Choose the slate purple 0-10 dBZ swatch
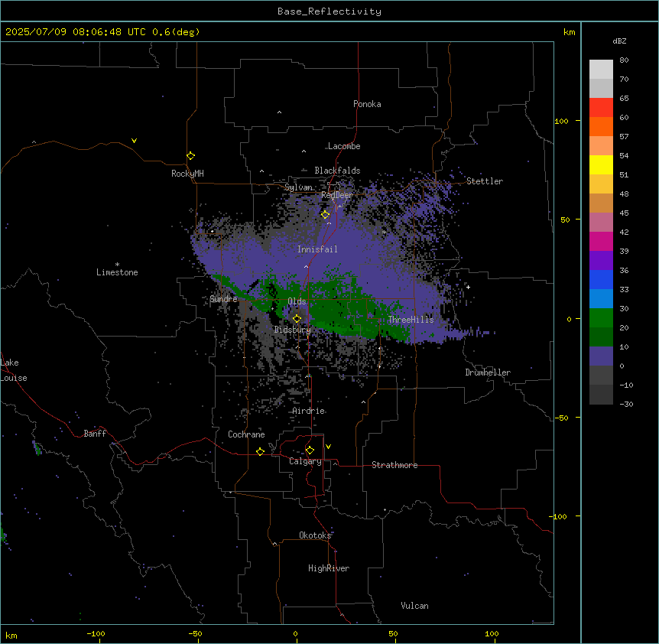 click(601, 356)
